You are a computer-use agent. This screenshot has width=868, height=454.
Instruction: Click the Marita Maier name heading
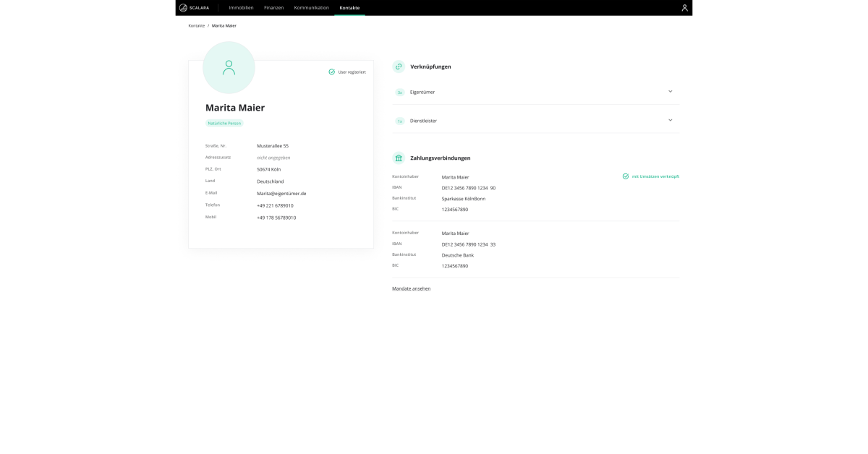(x=235, y=108)
